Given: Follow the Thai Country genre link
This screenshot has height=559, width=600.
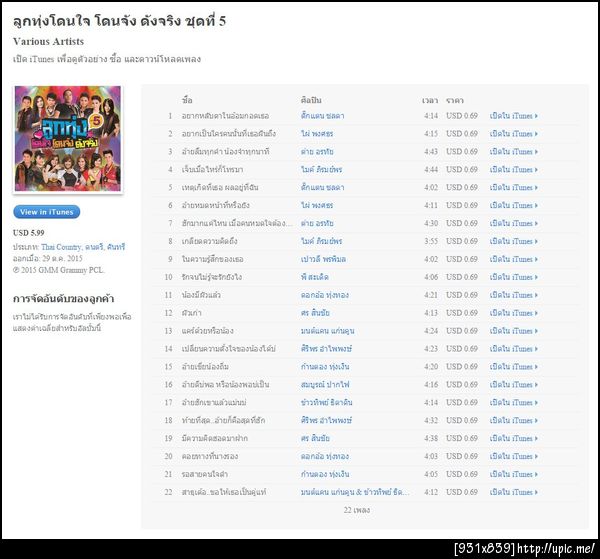Looking at the screenshot, I should (x=61, y=247).
